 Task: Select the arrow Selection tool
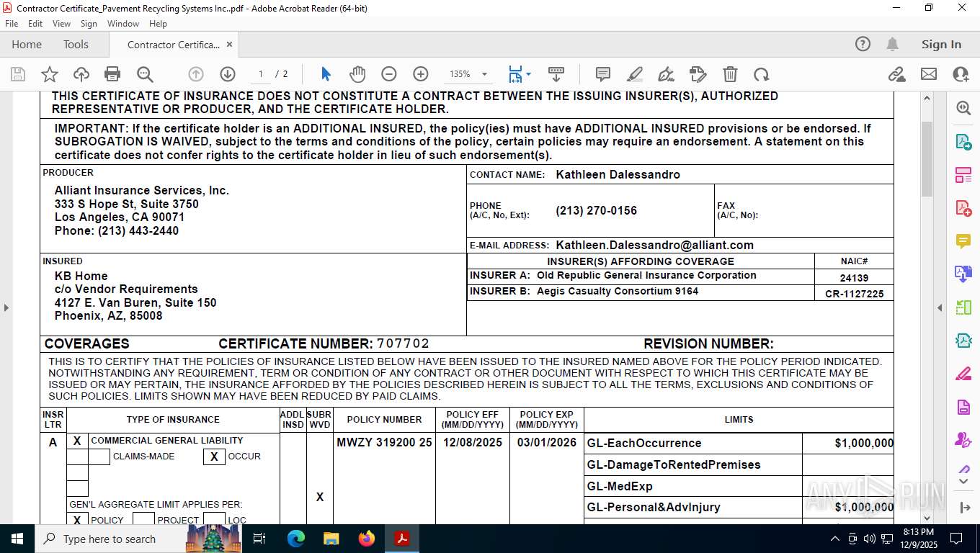click(x=326, y=74)
